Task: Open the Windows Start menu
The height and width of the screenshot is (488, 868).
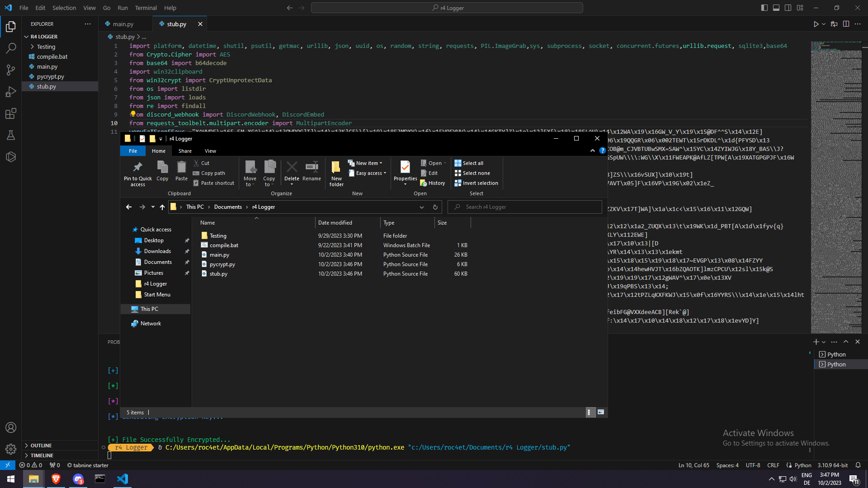Action: pos(11,479)
